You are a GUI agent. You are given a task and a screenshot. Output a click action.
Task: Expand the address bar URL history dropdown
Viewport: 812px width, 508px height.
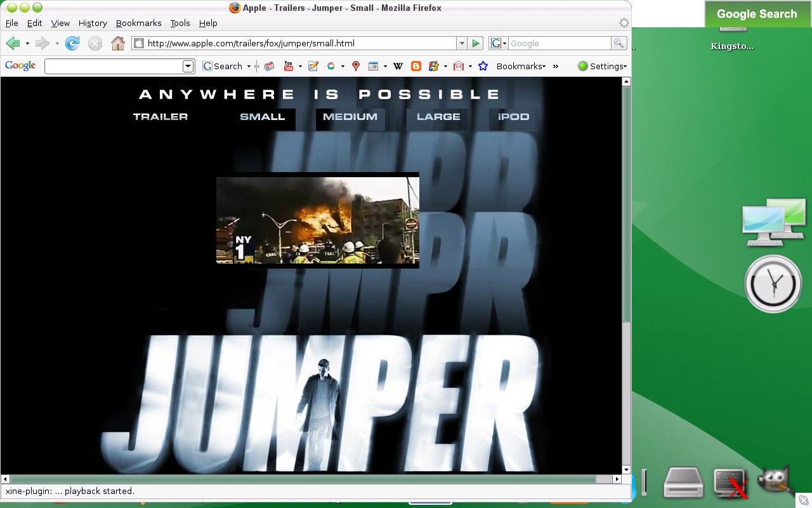[x=461, y=43]
